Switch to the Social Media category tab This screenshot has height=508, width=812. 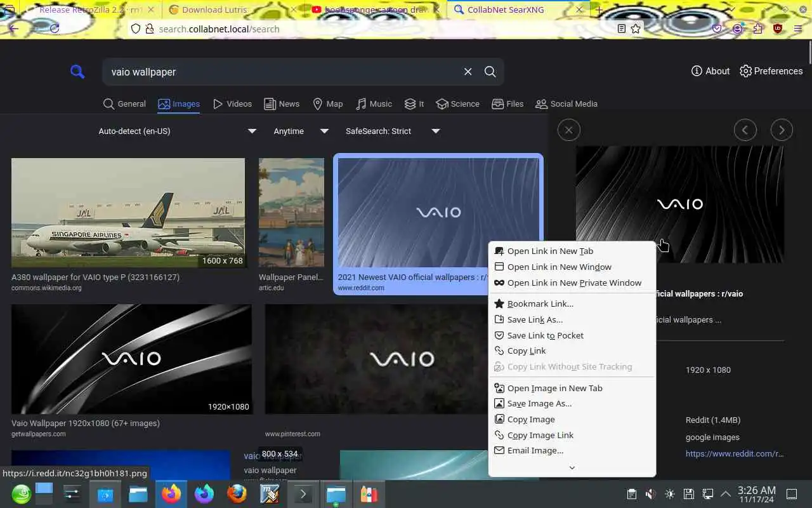tap(566, 104)
